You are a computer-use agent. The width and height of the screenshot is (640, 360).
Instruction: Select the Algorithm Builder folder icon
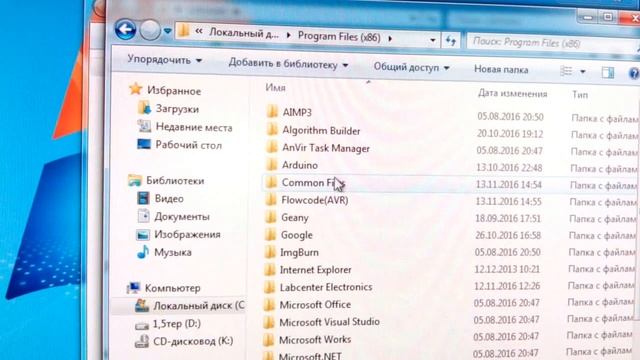tap(272, 130)
